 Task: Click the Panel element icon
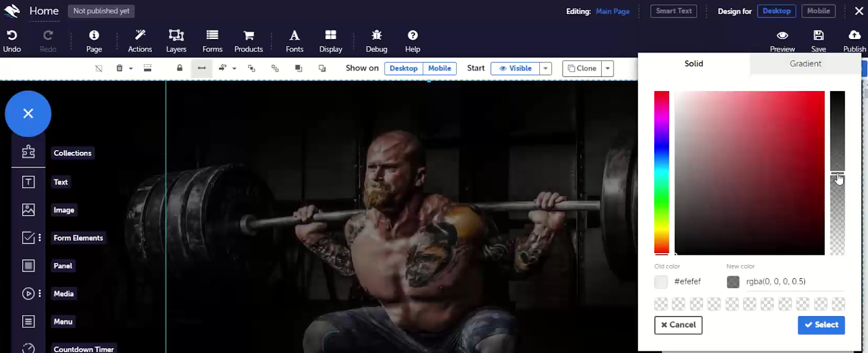(28, 266)
